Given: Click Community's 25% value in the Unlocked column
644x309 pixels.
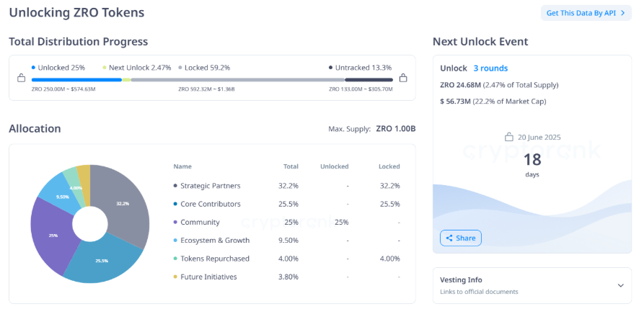Looking at the screenshot, I should point(341,223).
